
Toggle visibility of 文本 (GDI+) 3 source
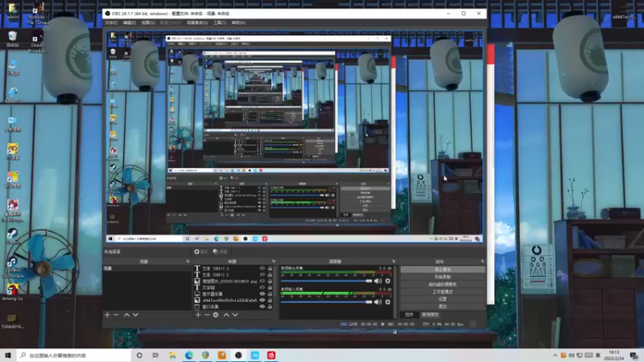(262, 269)
